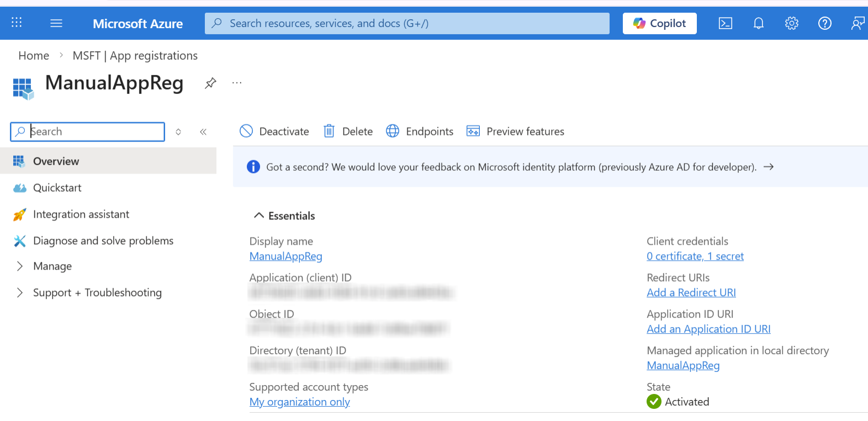Viewport: 868px width, 421px height.
Task: Open the feedback icon in header
Action: point(857,23)
